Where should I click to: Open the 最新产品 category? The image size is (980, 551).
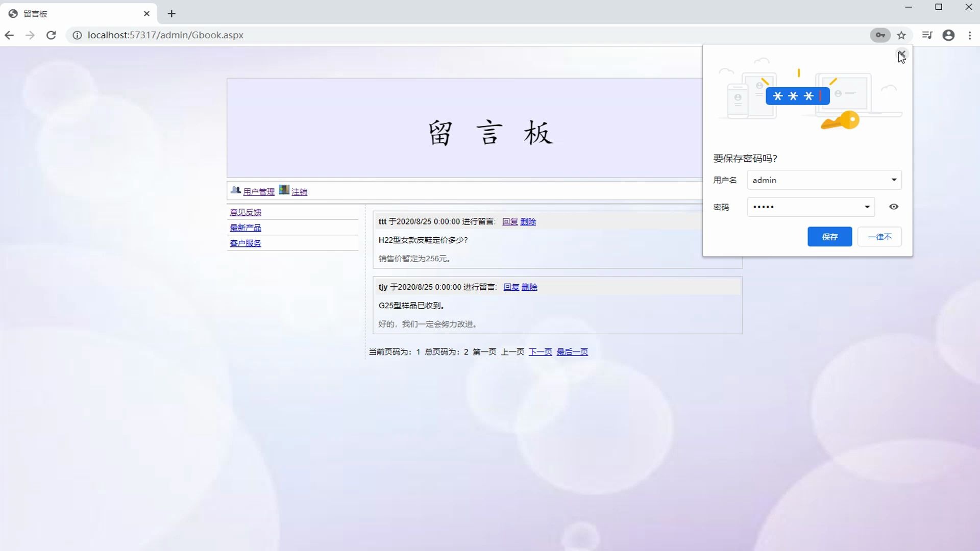246,228
